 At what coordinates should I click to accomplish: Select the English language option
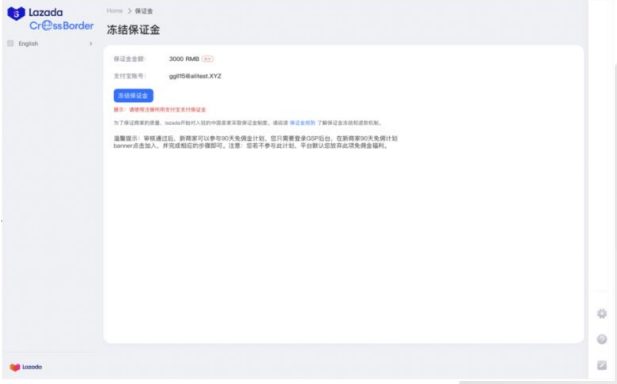pos(28,43)
